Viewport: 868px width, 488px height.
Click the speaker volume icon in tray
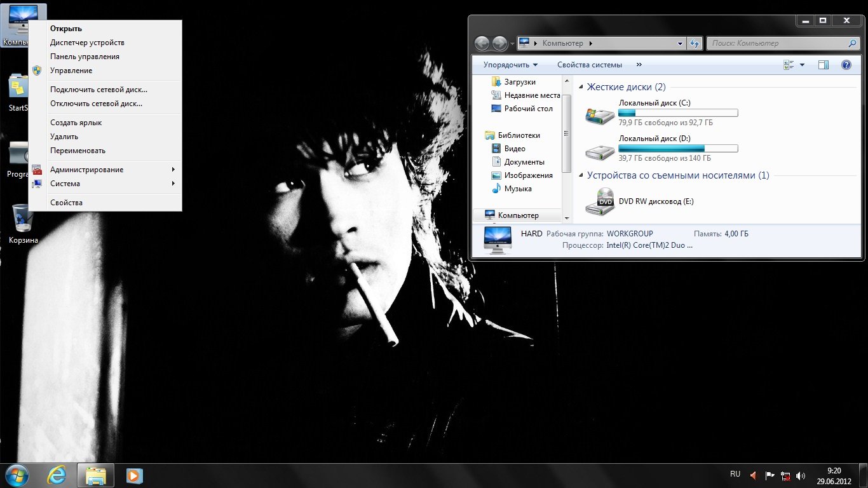click(801, 475)
